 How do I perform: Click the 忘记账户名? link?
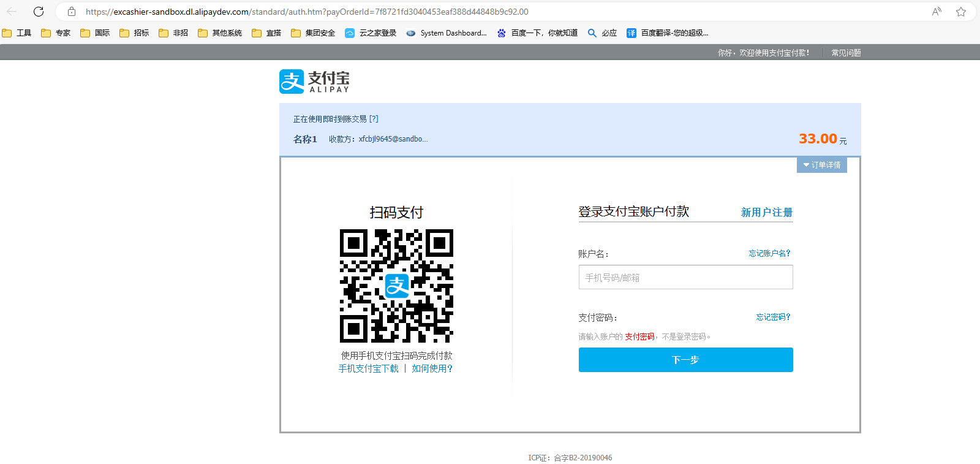pos(770,253)
